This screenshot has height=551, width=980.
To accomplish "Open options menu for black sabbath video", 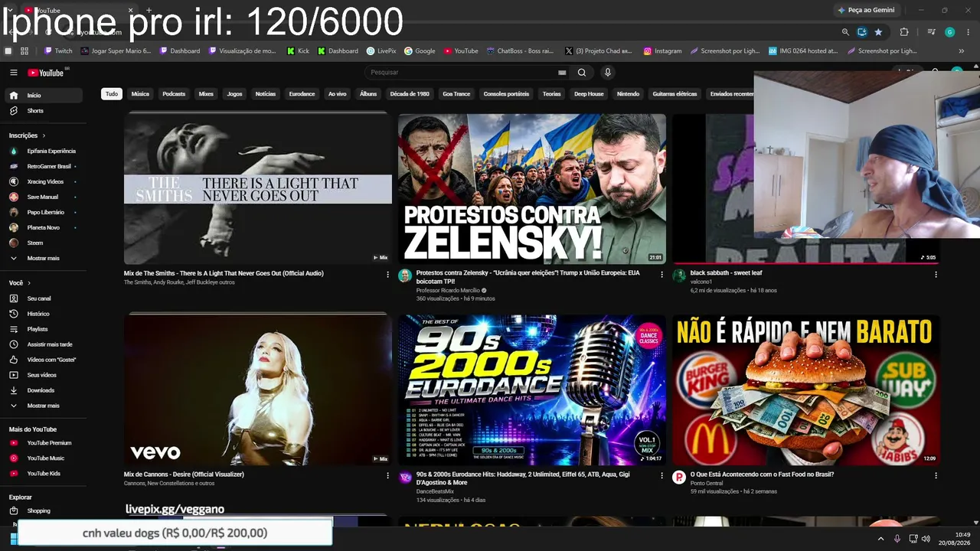I will pyautogui.click(x=936, y=274).
